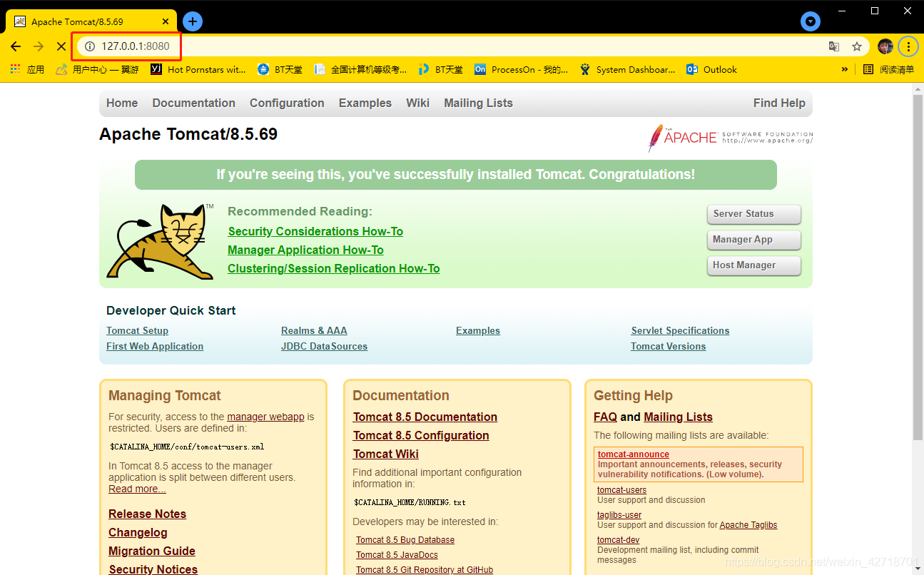
Task: Click the browser forward arrow
Action: click(x=39, y=46)
